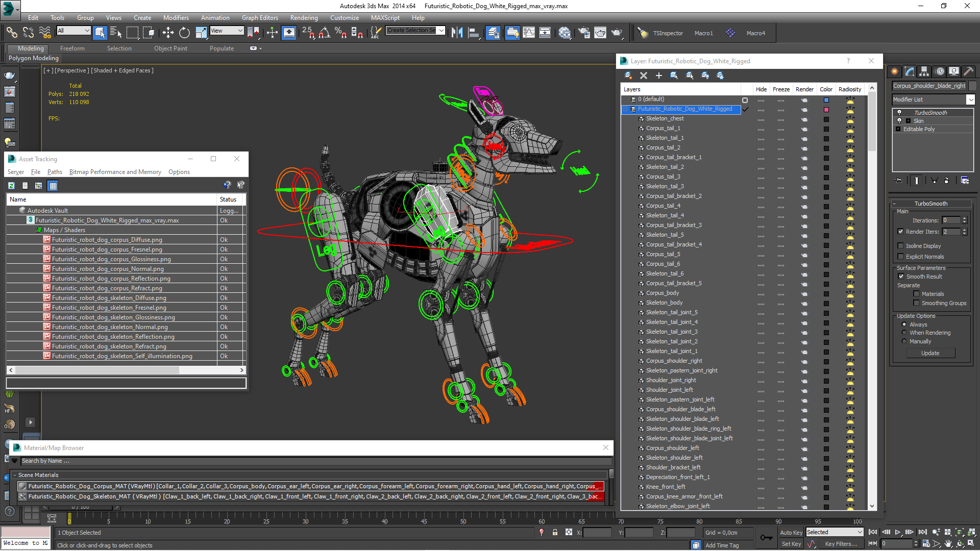Click the TSInspector macro button
Image resolution: width=980 pixels, height=551 pixels.
pos(667,33)
